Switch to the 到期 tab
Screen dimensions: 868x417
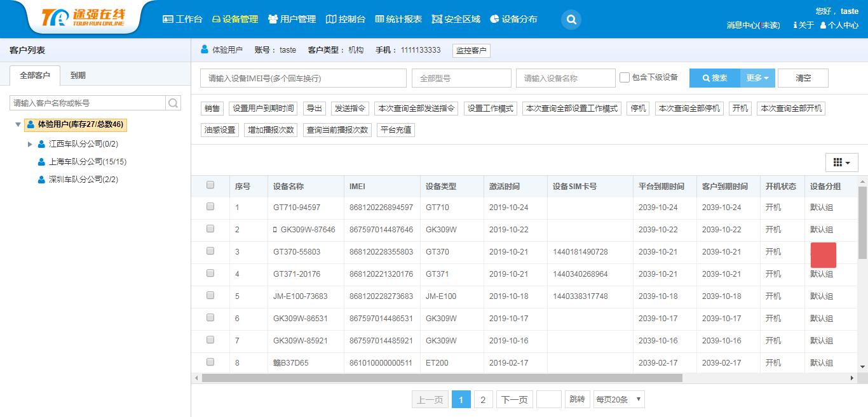[x=78, y=75]
